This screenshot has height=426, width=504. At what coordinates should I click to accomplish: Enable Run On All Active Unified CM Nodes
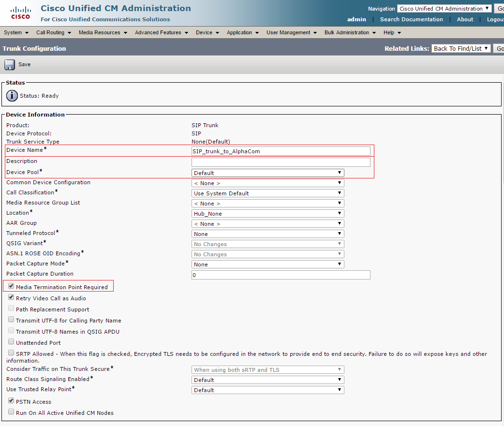point(11,412)
